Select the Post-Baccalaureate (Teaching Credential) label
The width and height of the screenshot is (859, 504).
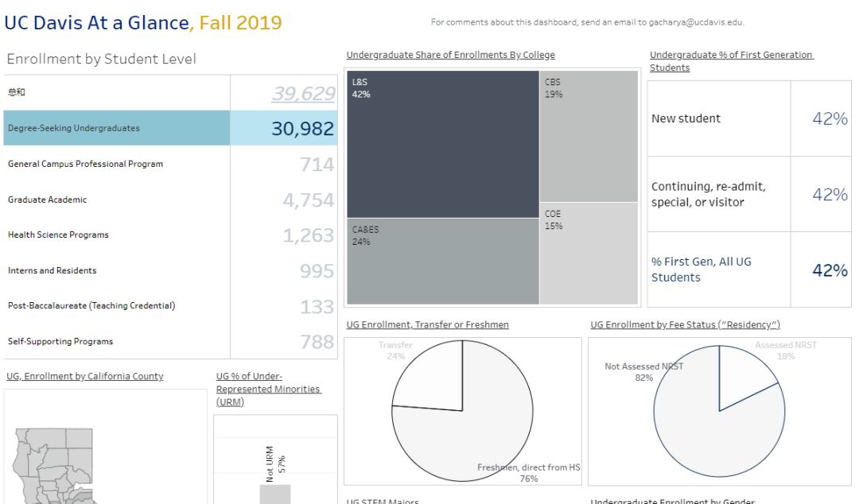point(91,306)
